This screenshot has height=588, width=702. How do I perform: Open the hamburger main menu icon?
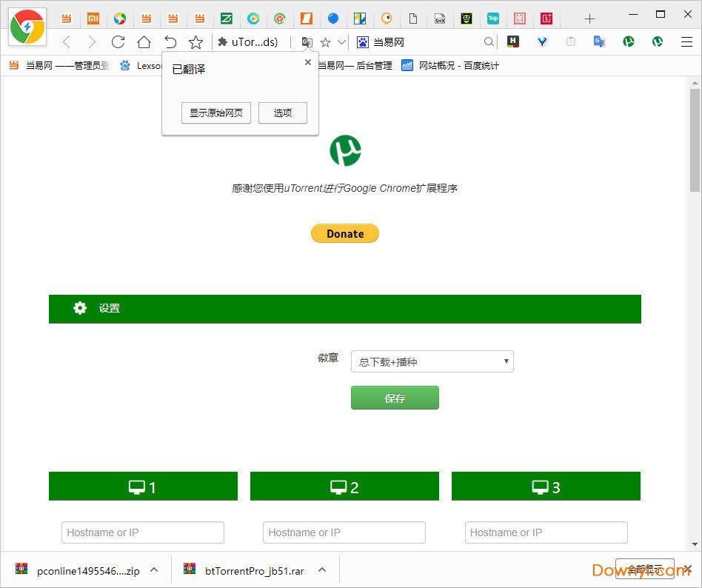click(x=686, y=42)
